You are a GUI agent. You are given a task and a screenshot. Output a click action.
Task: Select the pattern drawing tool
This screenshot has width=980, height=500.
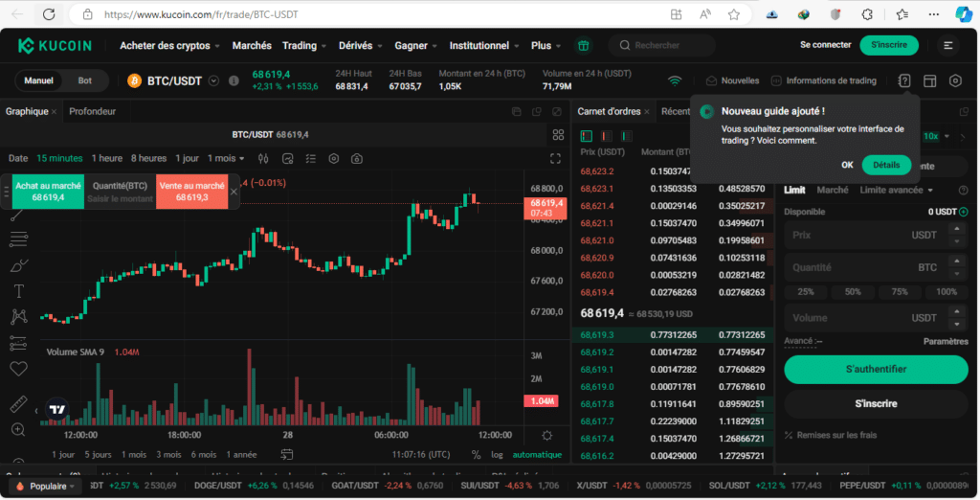click(19, 317)
